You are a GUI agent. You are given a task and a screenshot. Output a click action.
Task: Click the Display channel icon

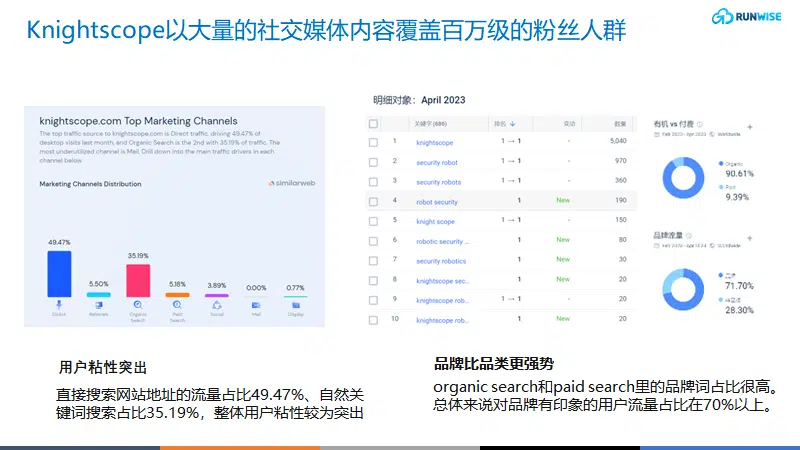[296, 305]
